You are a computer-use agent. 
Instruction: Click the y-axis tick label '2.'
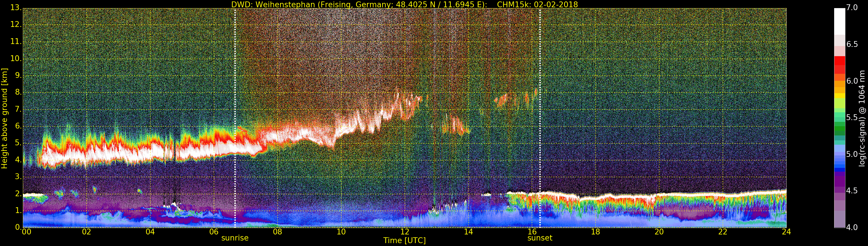click(18, 194)
